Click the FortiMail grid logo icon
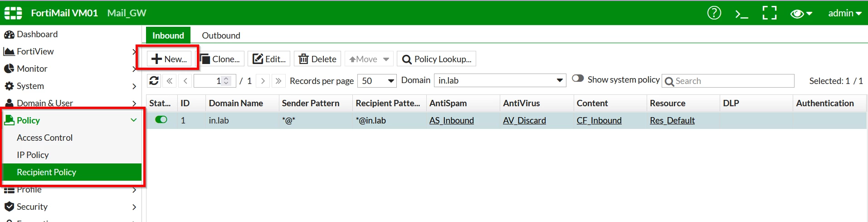This screenshot has width=868, height=222. tap(13, 13)
